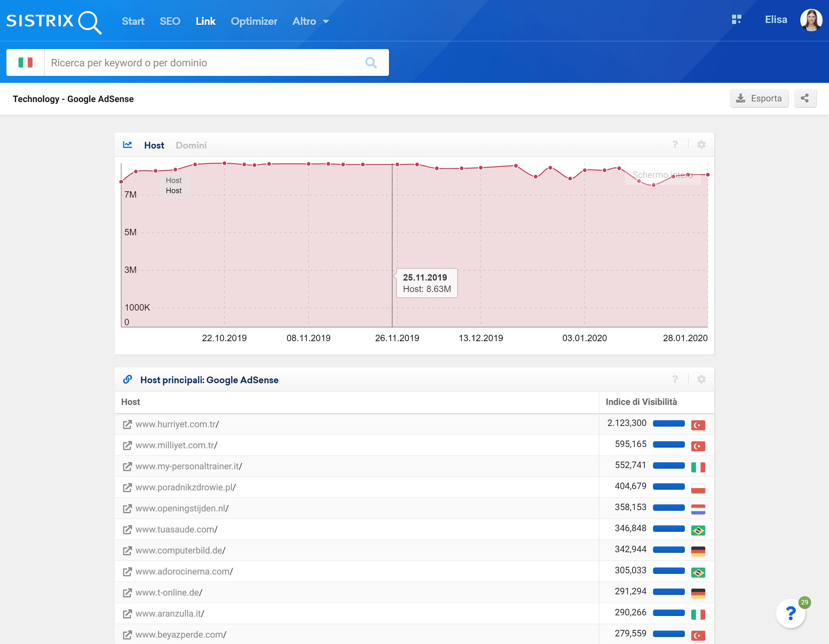Click link icon beside Host principali title
This screenshot has height=644, width=829.
point(128,379)
